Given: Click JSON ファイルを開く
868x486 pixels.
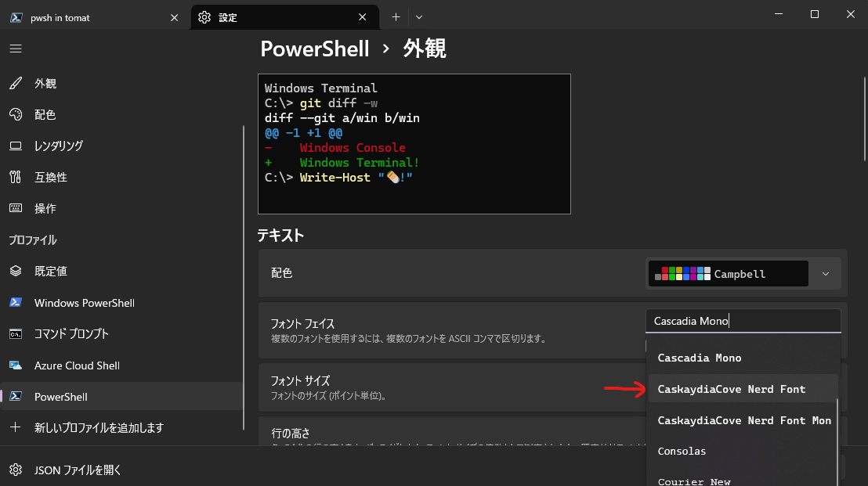Looking at the screenshot, I should point(121,470).
